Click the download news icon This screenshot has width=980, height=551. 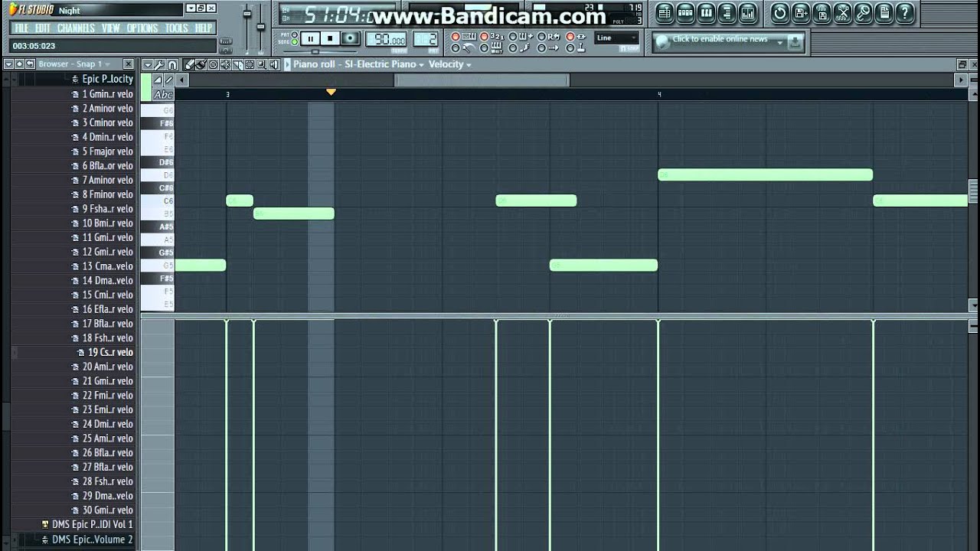(795, 42)
